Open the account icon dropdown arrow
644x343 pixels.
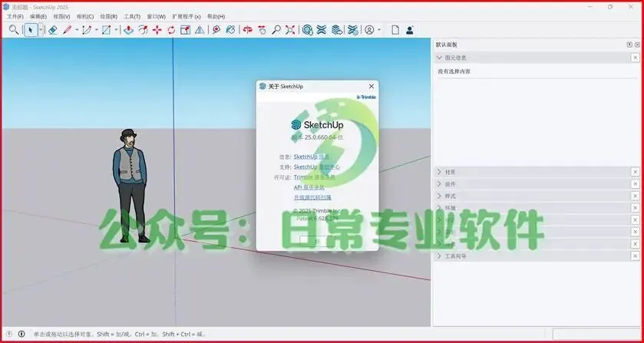coord(379,30)
